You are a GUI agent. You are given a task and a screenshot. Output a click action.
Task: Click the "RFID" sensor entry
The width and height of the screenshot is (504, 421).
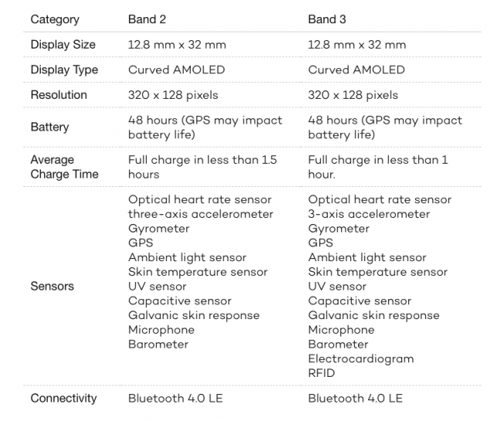pos(322,373)
